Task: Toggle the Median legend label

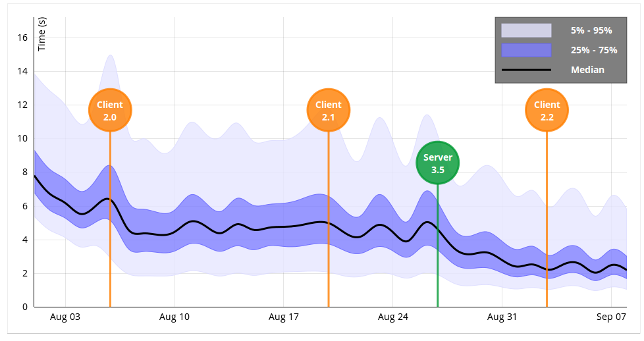Action: coord(587,70)
